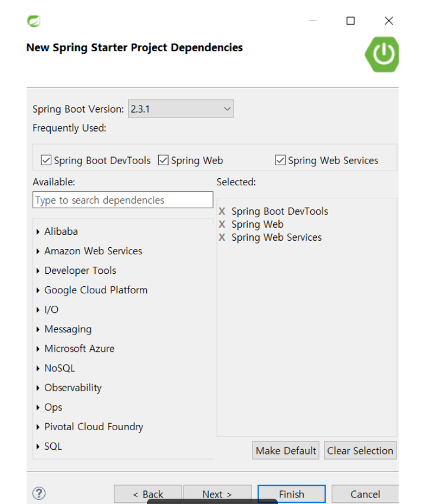The image size is (423, 504).
Task: Click the dependency search field
Action: tap(123, 200)
